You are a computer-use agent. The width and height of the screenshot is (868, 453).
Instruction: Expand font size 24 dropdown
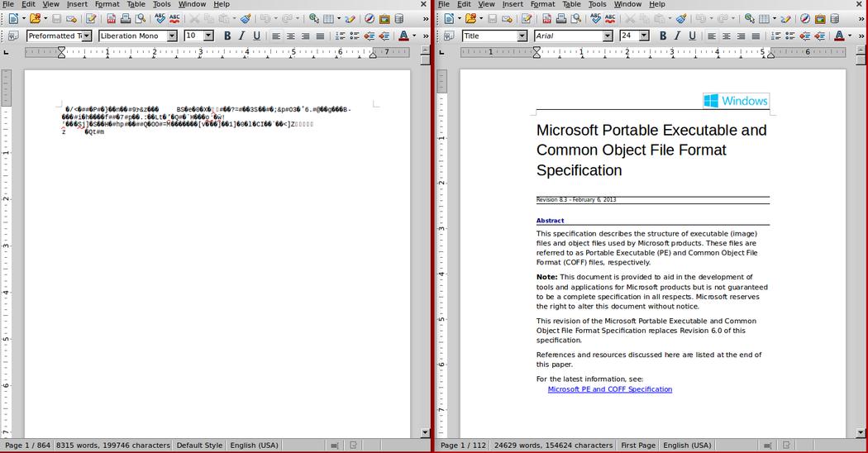coord(644,36)
